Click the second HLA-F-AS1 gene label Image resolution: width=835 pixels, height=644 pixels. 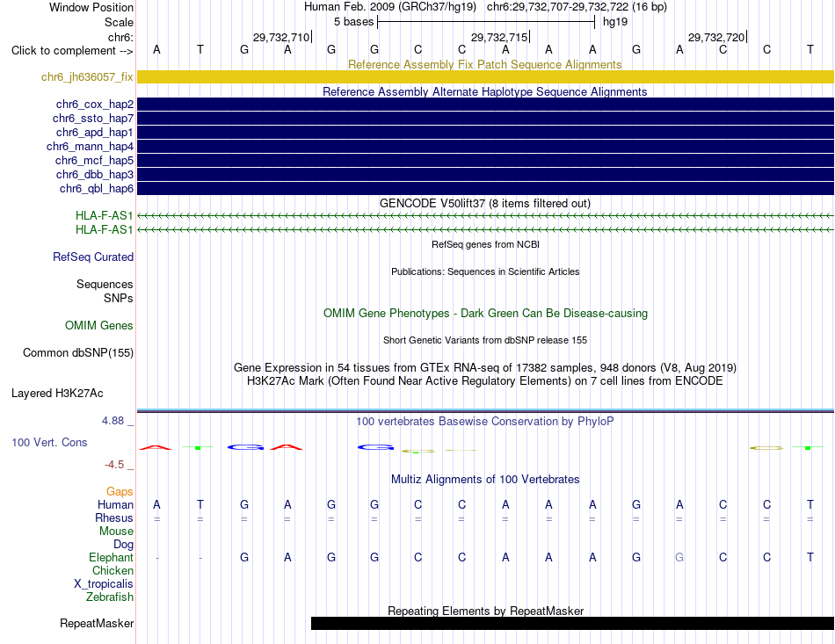point(105,229)
